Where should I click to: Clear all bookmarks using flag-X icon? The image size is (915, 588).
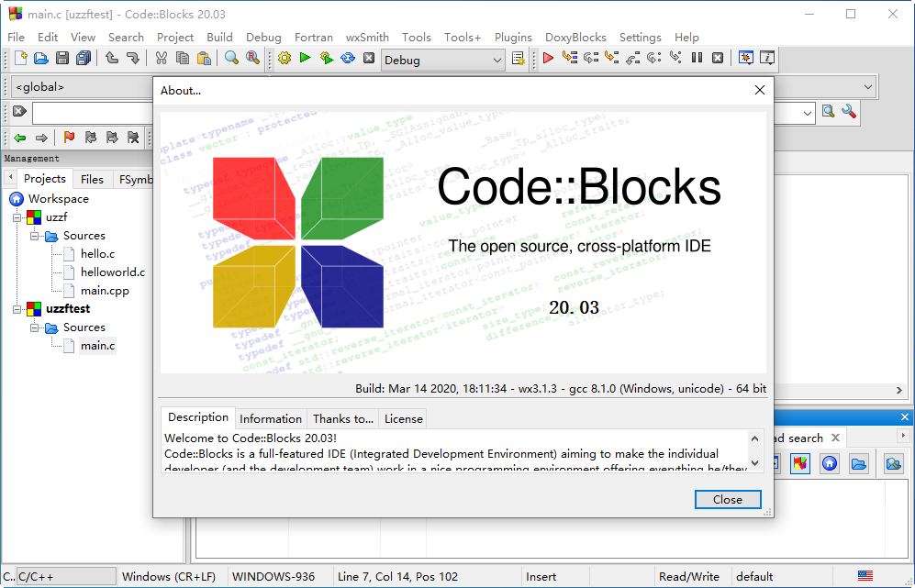tap(133, 138)
